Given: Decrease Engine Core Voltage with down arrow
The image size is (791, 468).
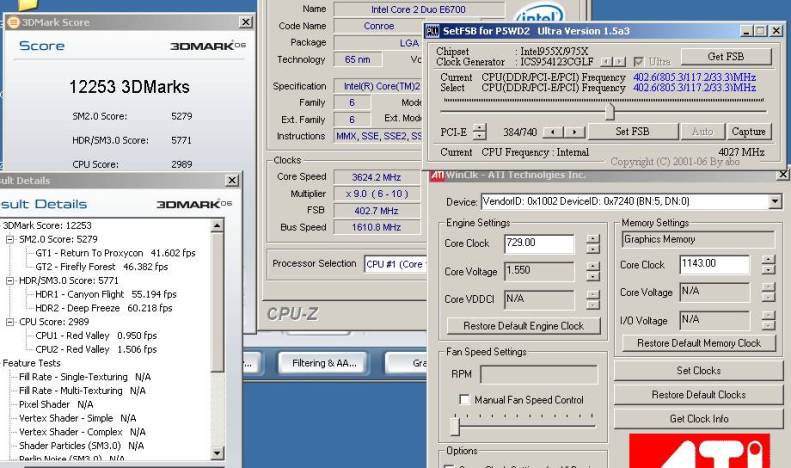Looking at the screenshot, I should point(593,276).
